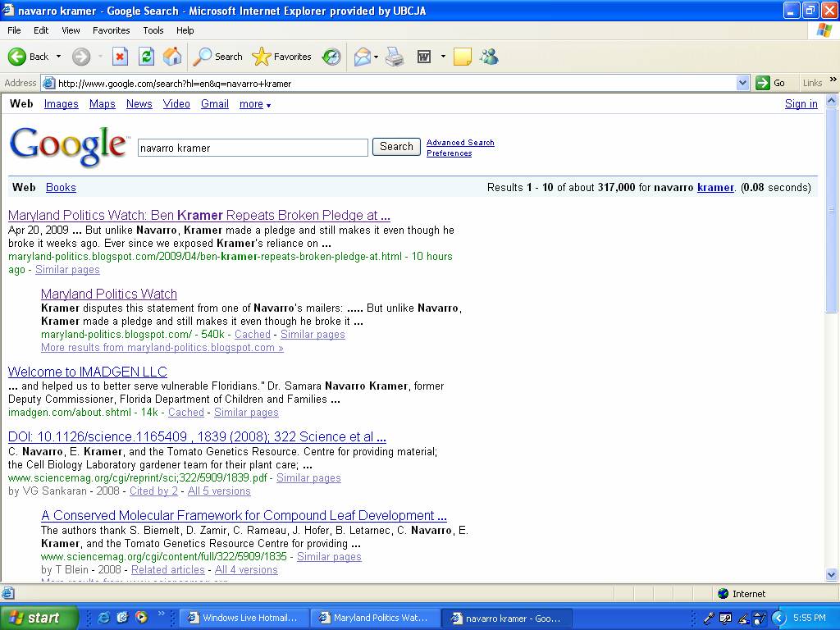Open the Video search link
The height and width of the screenshot is (630, 840).
click(x=176, y=104)
